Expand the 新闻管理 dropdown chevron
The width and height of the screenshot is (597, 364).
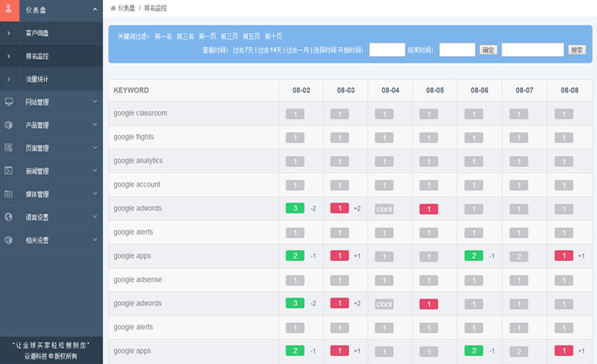pos(95,171)
